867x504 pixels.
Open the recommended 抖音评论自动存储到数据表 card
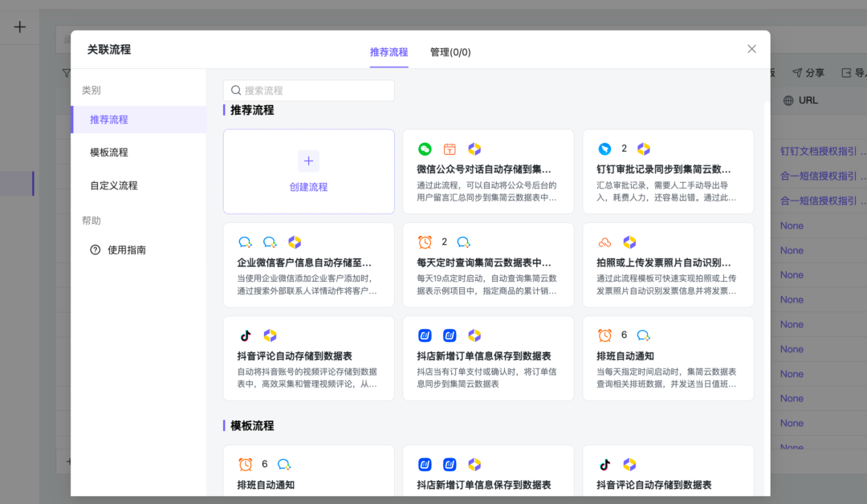(309, 359)
